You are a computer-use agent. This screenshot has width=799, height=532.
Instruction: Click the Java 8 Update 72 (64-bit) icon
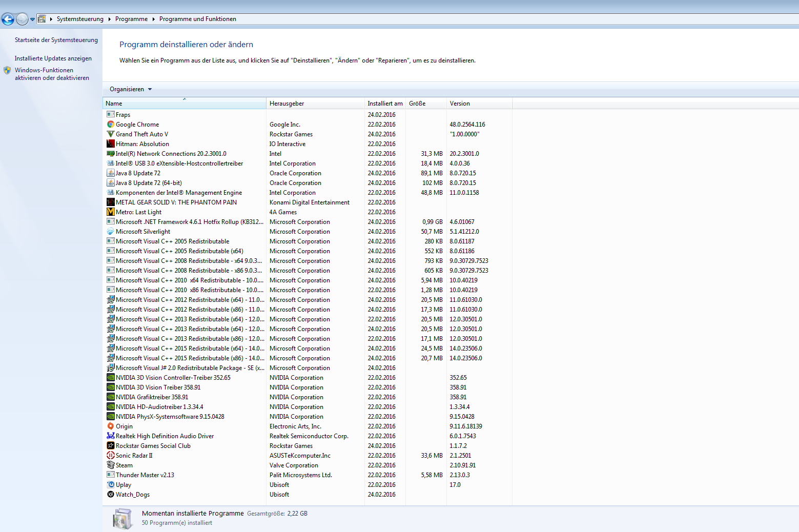[x=110, y=183]
